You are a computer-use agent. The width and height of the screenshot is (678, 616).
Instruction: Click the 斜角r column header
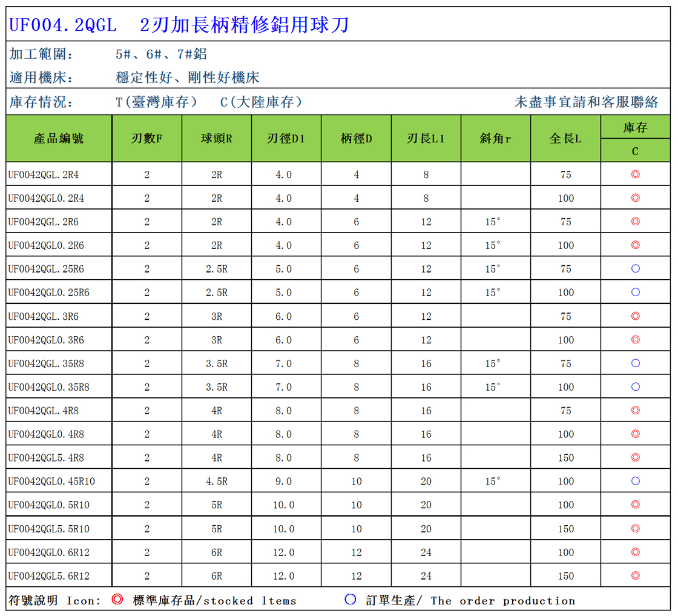click(x=496, y=139)
